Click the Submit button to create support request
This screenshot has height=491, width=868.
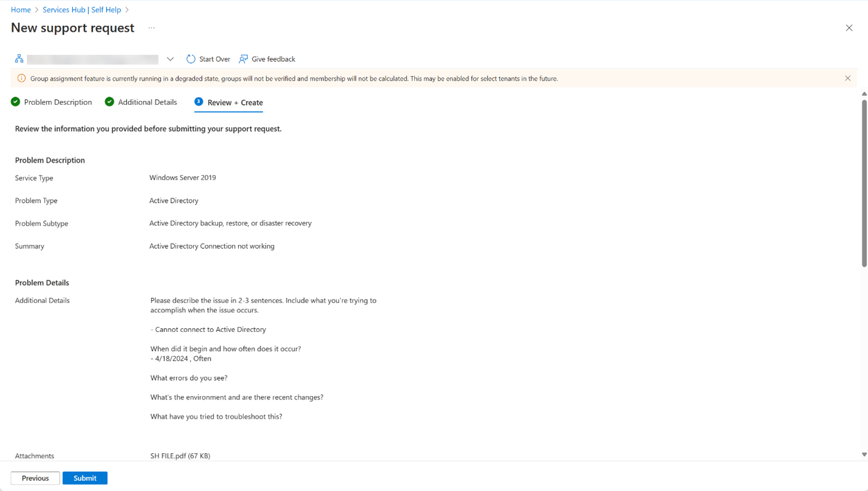(x=85, y=478)
